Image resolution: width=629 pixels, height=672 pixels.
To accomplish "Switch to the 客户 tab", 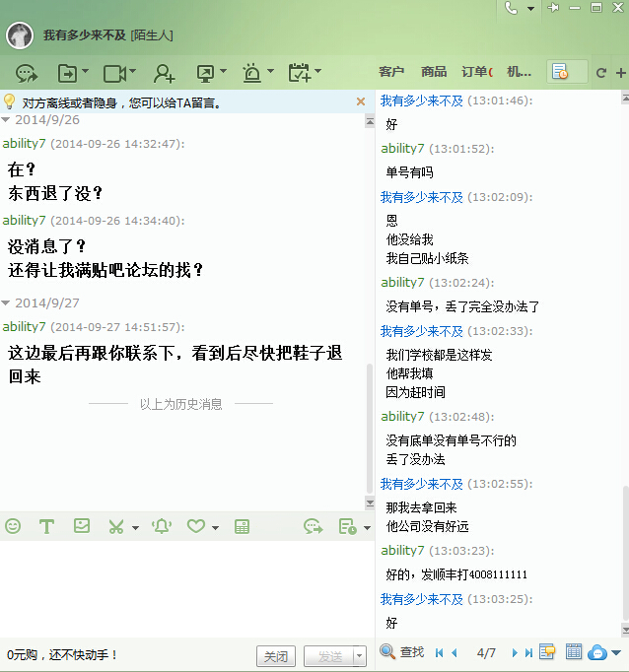I will click(x=391, y=72).
